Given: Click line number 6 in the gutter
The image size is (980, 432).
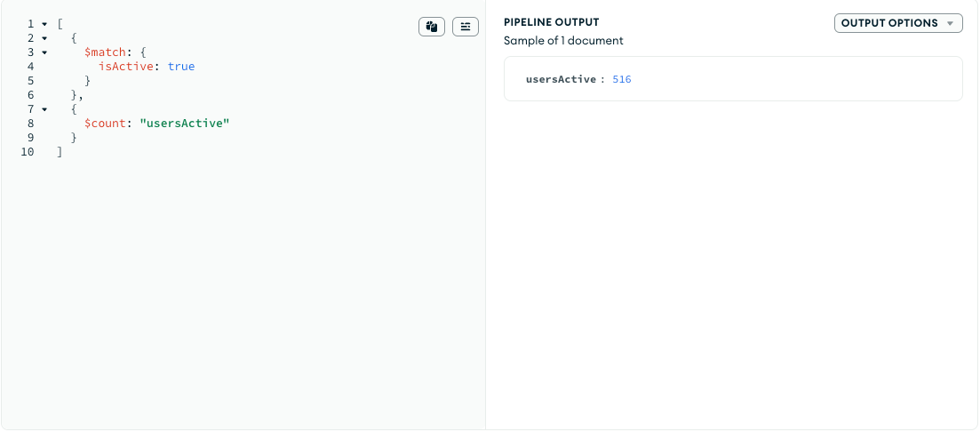Looking at the screenshot, I should (x=31, y=95).
